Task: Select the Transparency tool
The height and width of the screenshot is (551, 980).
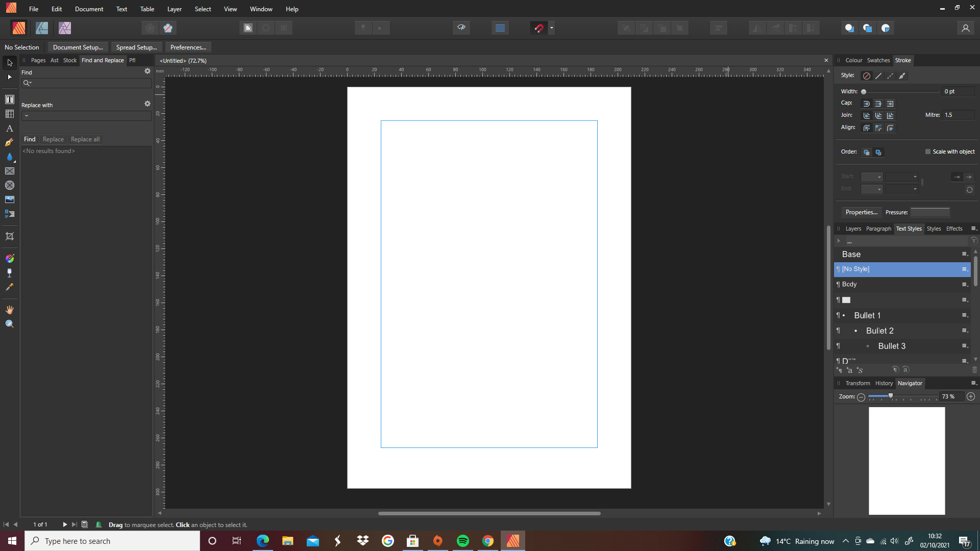Action: point(9,272)
